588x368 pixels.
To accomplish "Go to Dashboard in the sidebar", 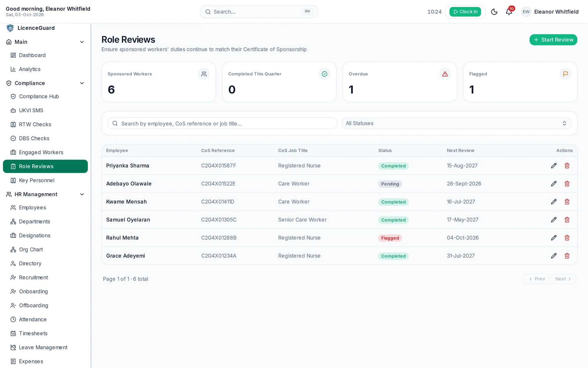I will [x=45, y=55].
